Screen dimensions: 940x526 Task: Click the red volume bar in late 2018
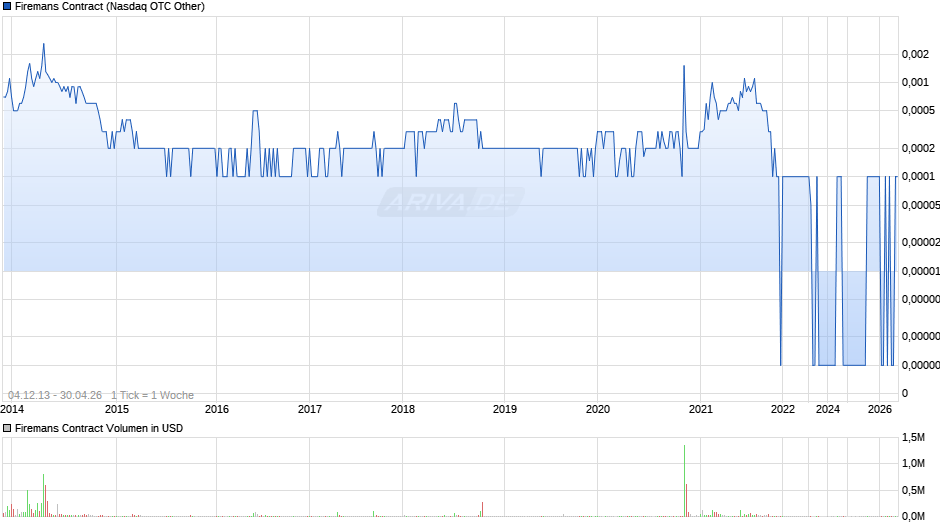(482, 509)
